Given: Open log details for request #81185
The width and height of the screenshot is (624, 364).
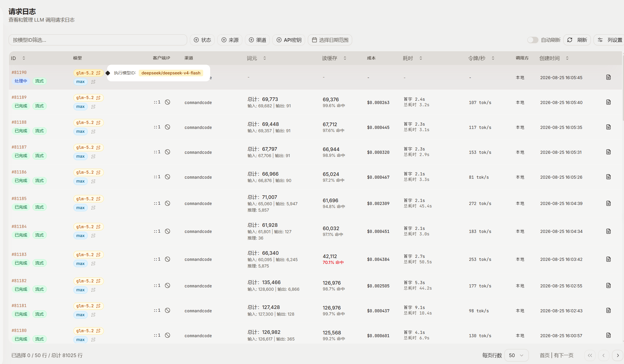Looking at the screenshot, I should pyautogui.click(x=608, y=203).
